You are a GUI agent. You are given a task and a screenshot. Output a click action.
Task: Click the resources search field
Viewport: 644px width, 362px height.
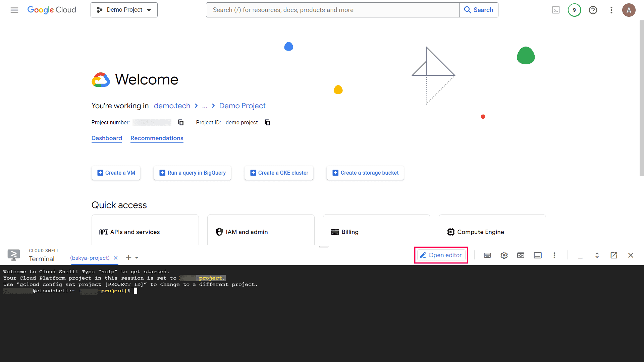332,10
